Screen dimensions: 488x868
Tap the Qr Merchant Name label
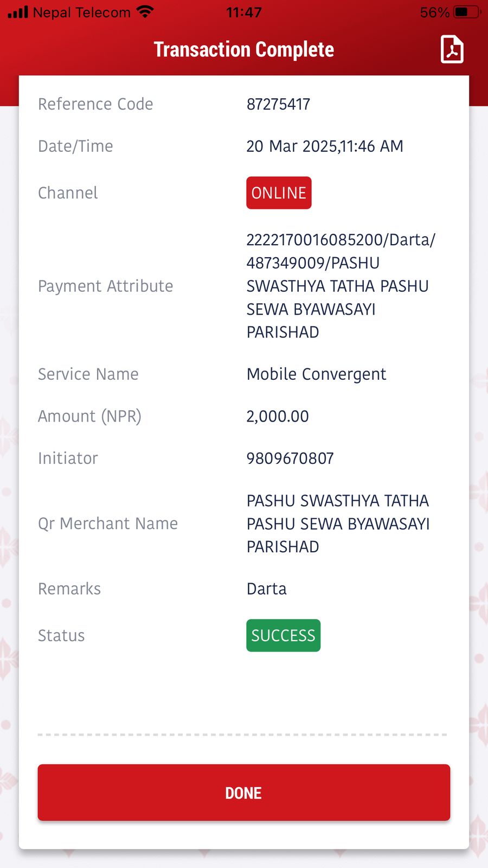(108, 524)
